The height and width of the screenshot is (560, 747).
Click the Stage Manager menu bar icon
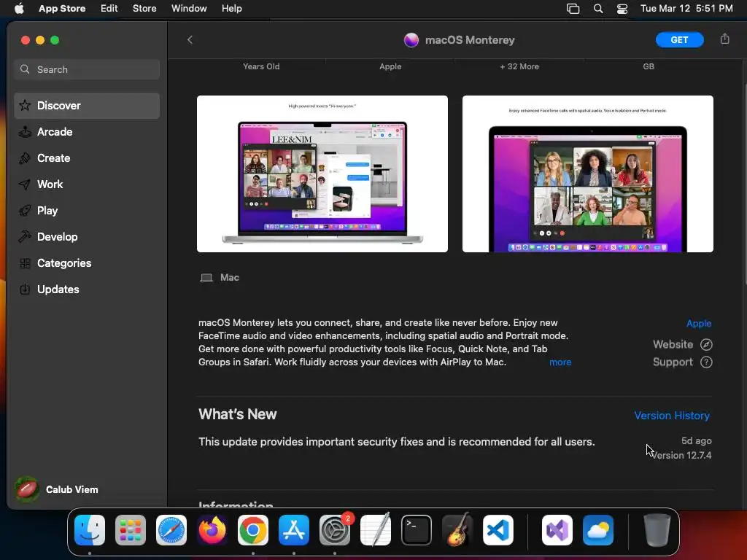[573, 9]
